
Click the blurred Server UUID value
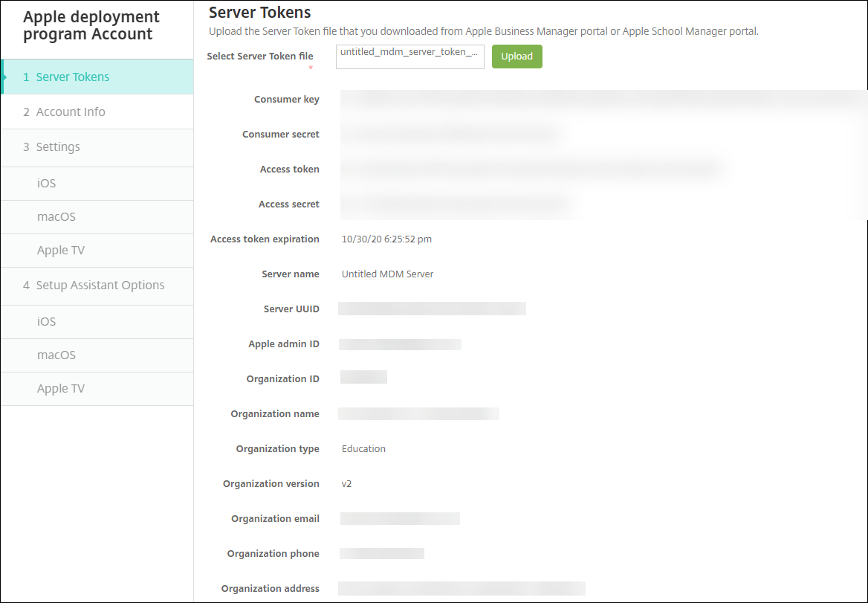432,309
